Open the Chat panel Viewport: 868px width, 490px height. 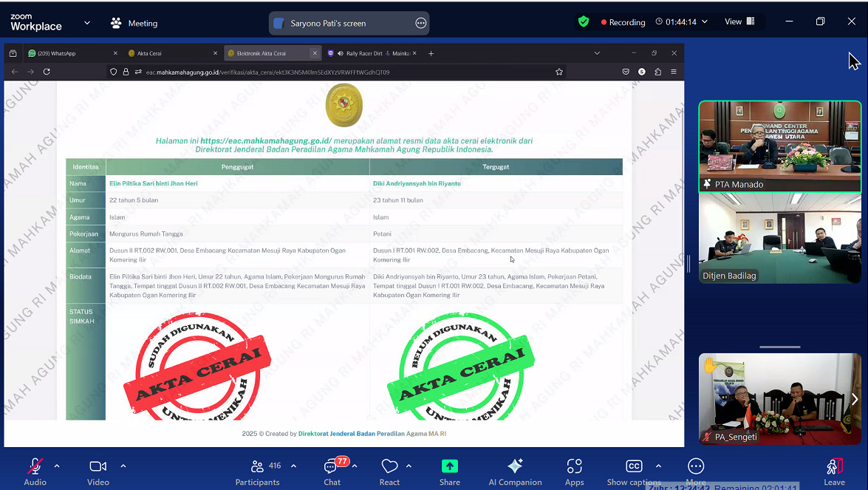pyautogui.click(x=332, y=472)
